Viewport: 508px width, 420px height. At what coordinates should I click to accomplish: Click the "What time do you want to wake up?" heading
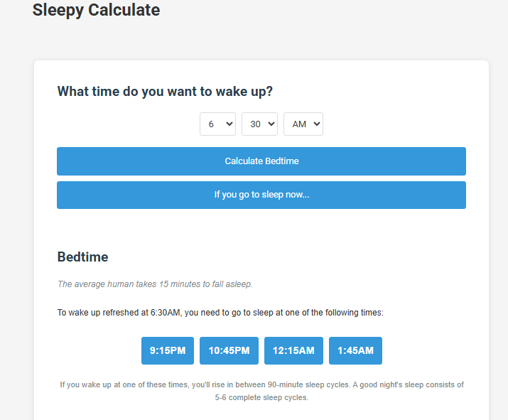[x=165, y=92]
